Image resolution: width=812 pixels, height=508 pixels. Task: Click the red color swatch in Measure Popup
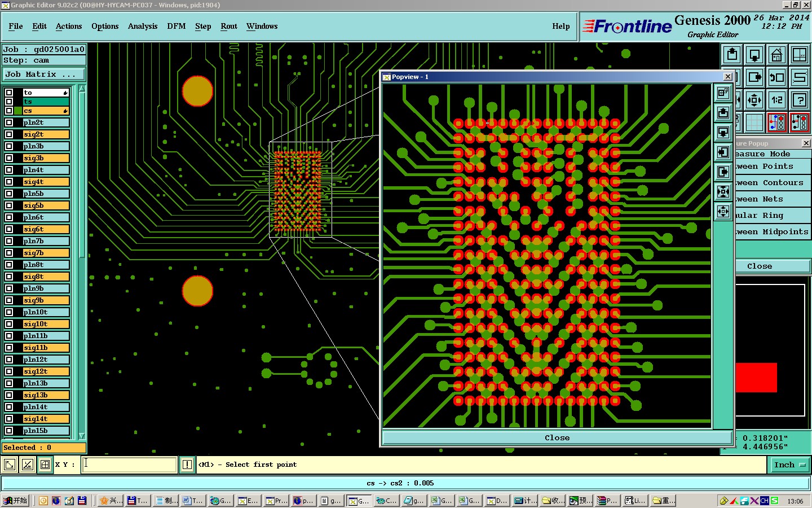pos(756,378)
